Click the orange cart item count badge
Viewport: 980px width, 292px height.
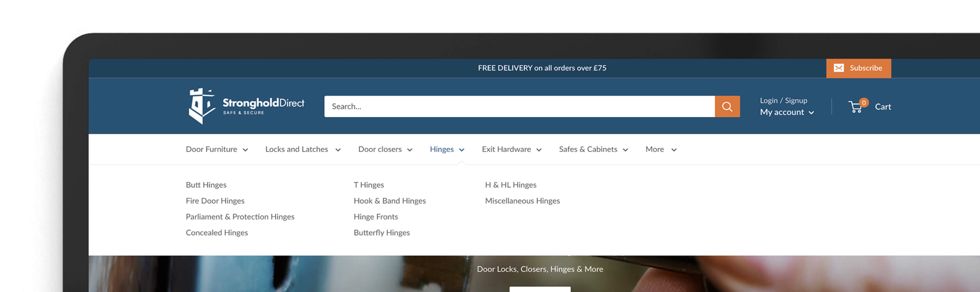863,103
